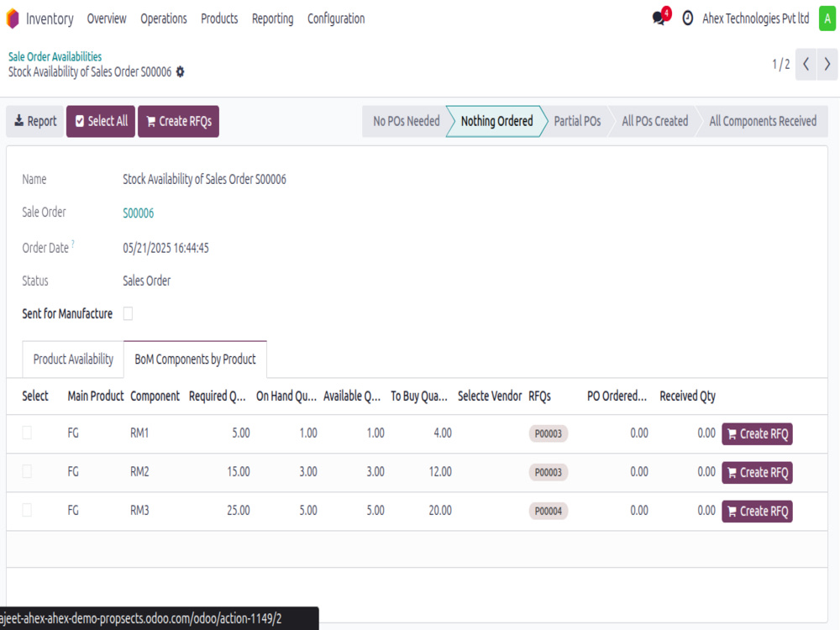Open RFQ tag P00004 in RM3 row
840x630 pixels.
tap(548, 511)
